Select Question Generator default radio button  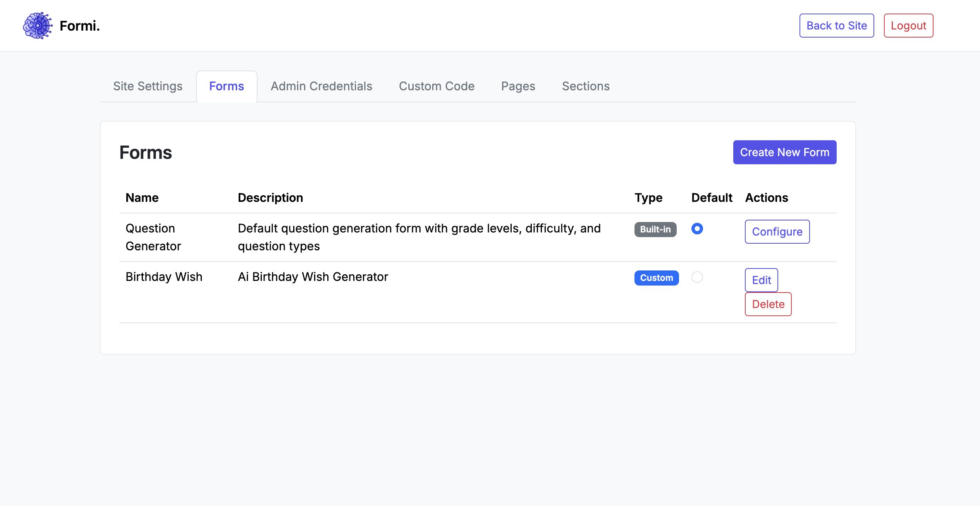tap(697, 229)
